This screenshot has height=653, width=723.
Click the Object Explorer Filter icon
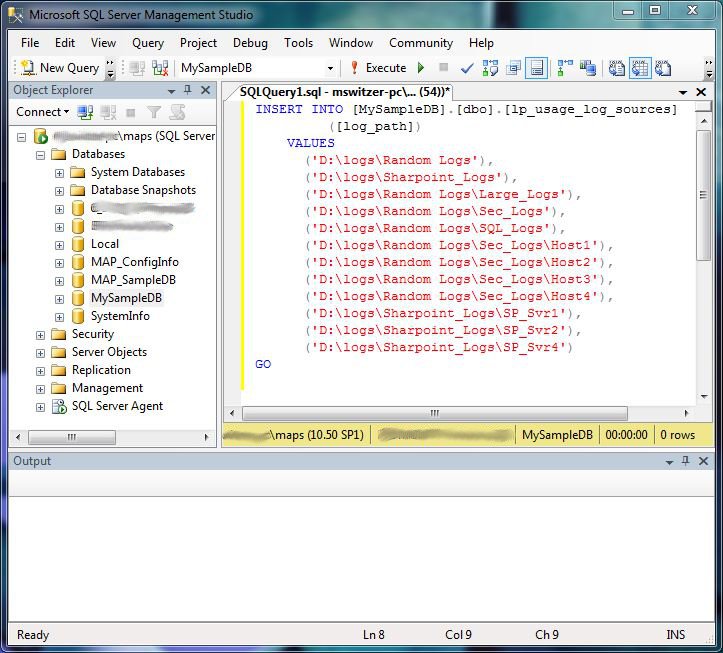click(x=154, y=112)
